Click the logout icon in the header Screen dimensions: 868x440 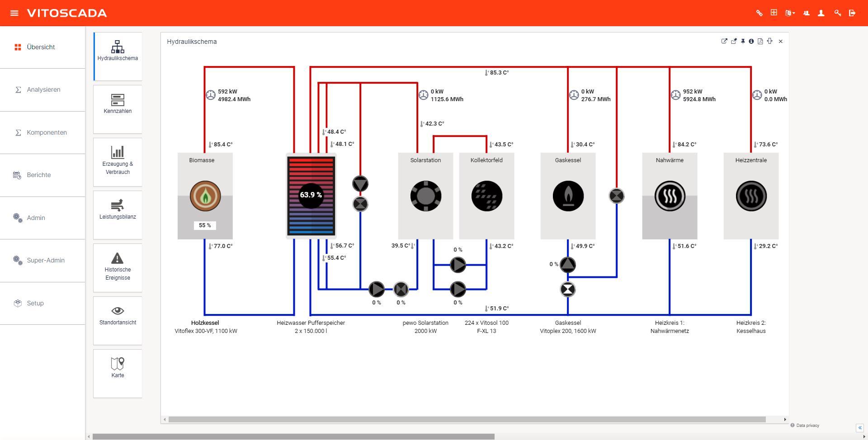coord(853,13)
